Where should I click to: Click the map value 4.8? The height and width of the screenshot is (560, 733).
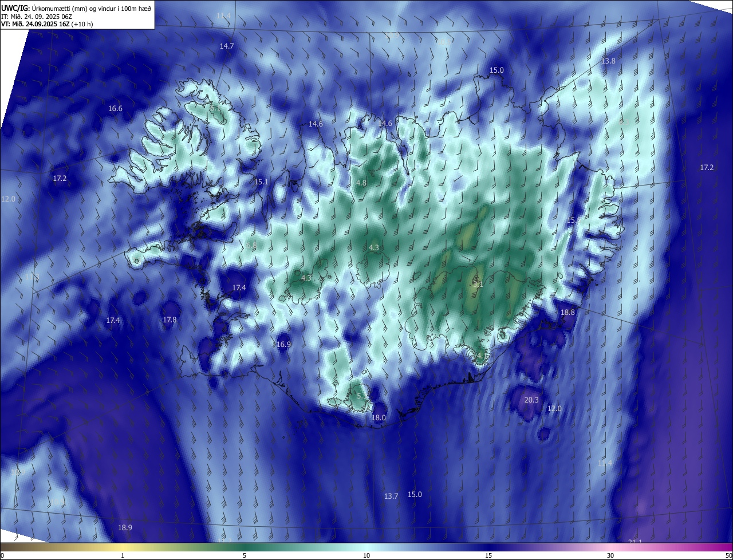[361, 183]
